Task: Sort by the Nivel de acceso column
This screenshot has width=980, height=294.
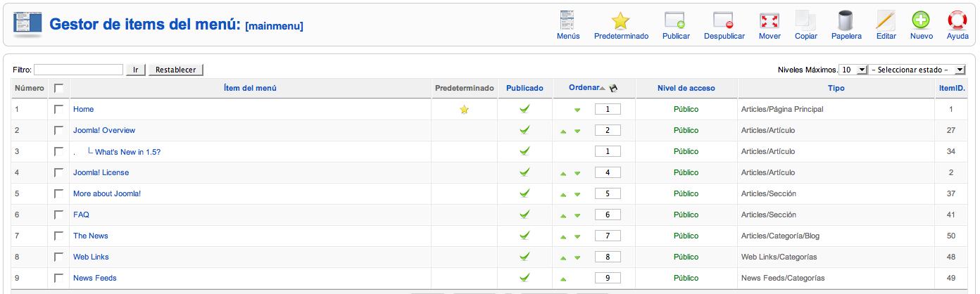Action: (x=686, y=89)
